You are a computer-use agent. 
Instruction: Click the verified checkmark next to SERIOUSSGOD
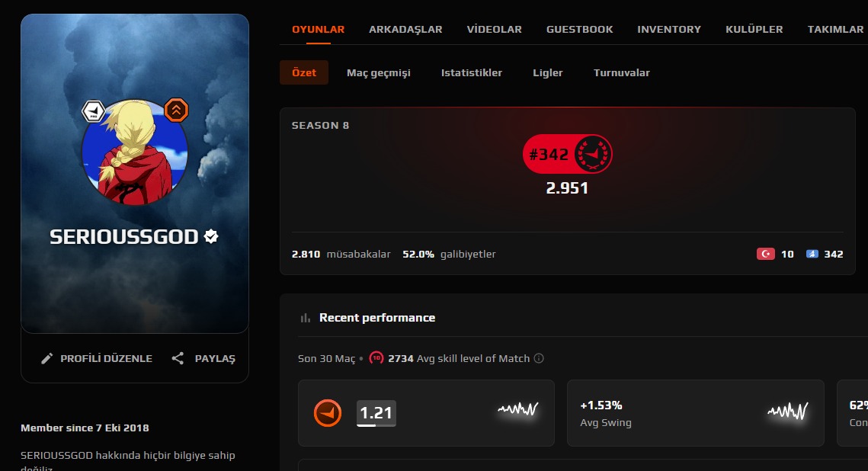pos(211,236)
